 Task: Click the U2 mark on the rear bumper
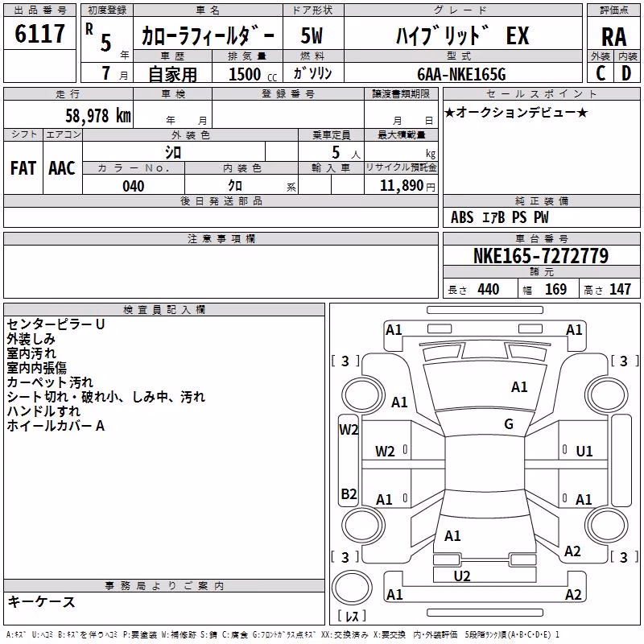(461, 576)
